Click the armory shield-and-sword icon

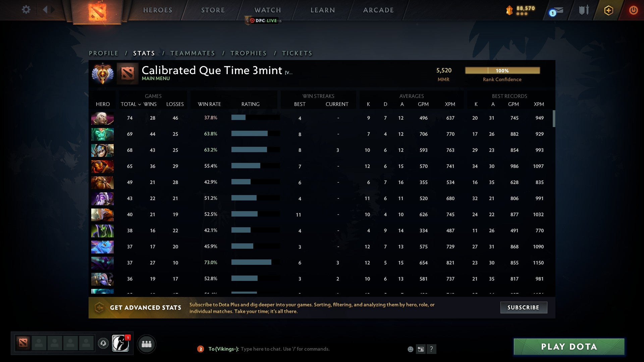[584, 10]
